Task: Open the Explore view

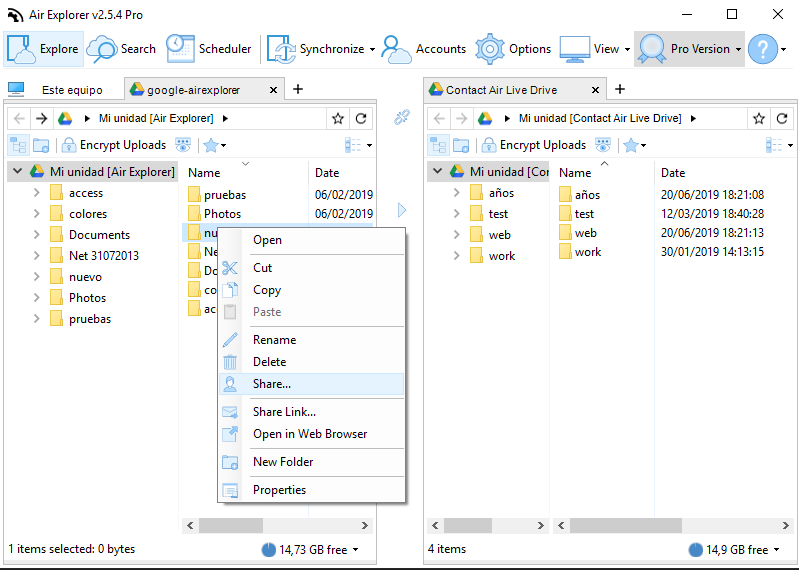Action: point(43,49)
